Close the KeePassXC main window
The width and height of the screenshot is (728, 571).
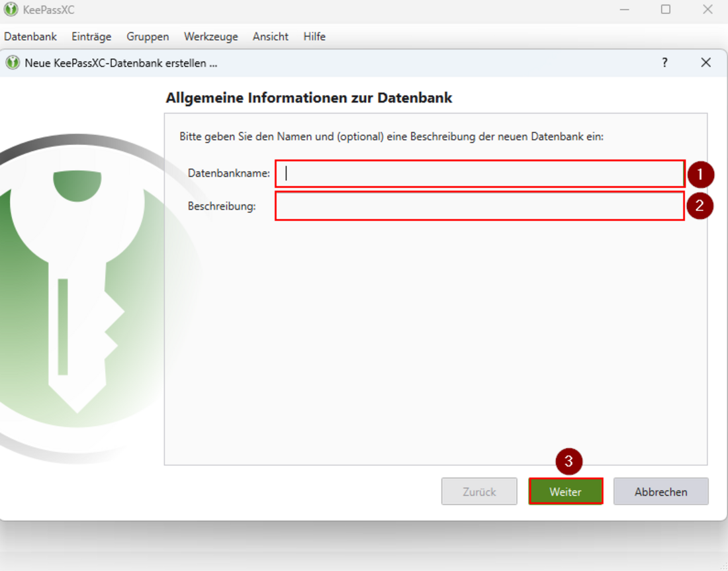click(707, 9)
